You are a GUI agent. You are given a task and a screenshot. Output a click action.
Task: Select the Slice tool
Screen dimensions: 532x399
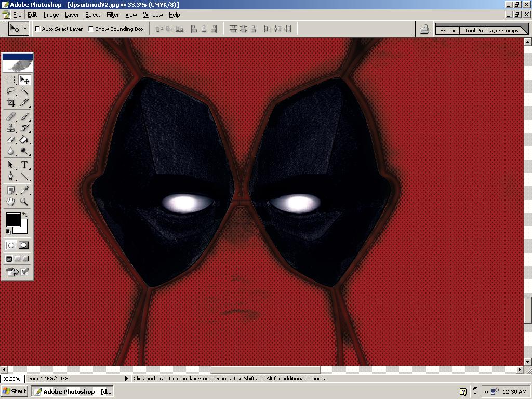coord(25,102)
